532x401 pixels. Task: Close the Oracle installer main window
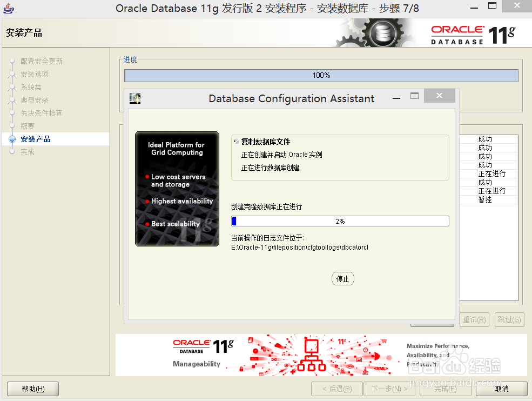(517, 6)
